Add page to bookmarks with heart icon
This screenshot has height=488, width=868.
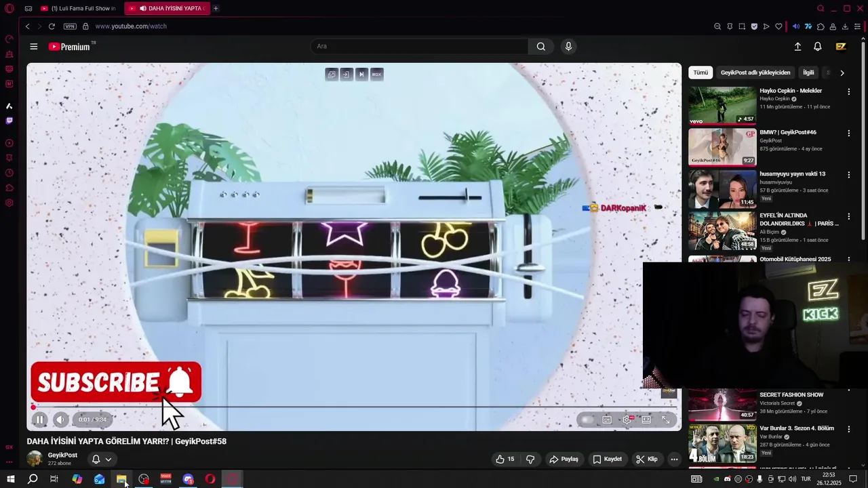click(x=778, y=26)
